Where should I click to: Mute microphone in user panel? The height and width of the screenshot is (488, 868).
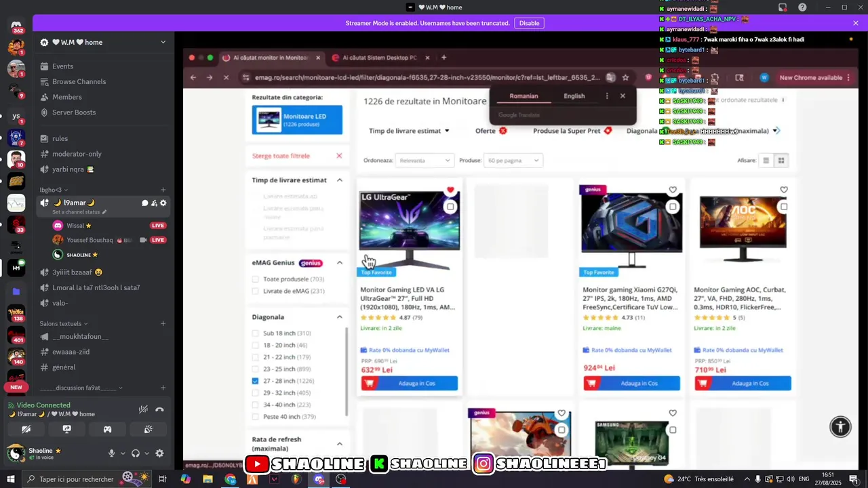click(112, 453)
